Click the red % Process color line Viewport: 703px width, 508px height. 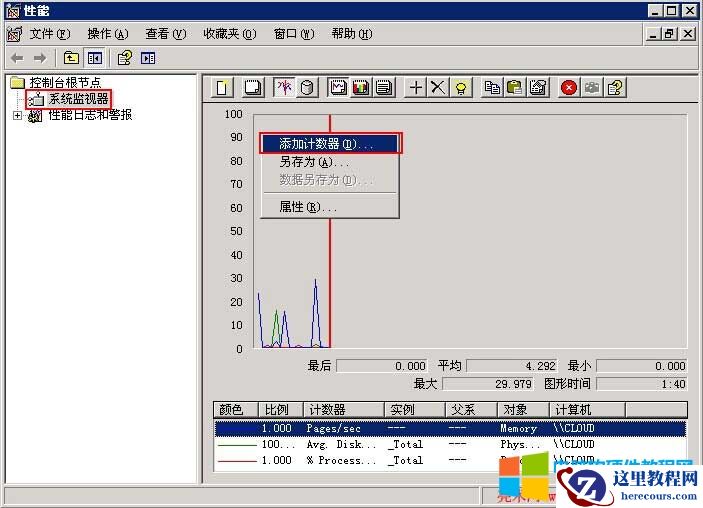pos(236,460)
